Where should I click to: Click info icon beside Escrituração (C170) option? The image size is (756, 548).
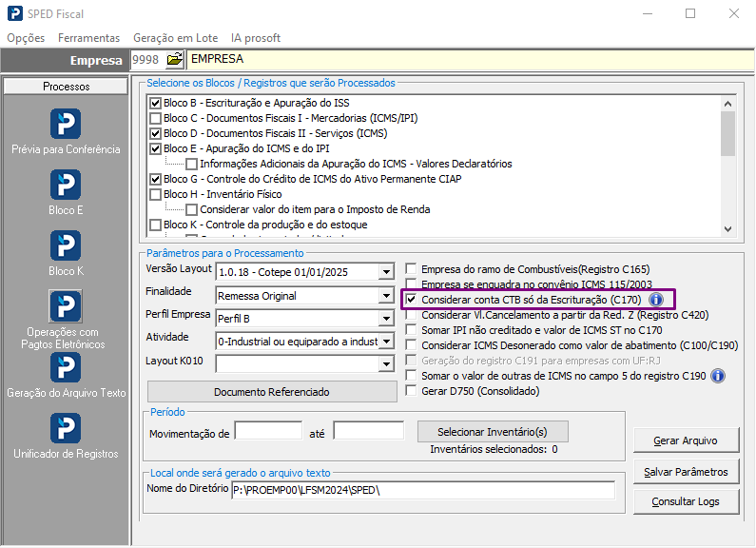(655, 300)
